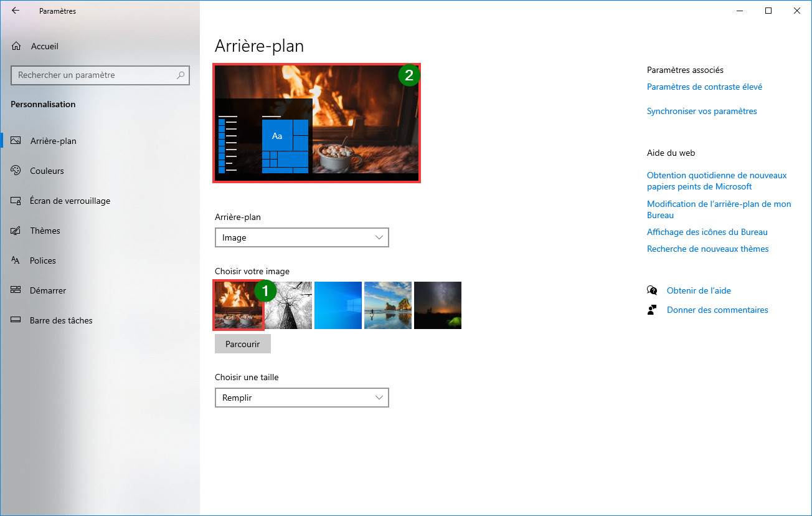The image size is (812, 516).
Task: Open the Arrière-plan Image dropdown
Action: (x=302, y=238)
